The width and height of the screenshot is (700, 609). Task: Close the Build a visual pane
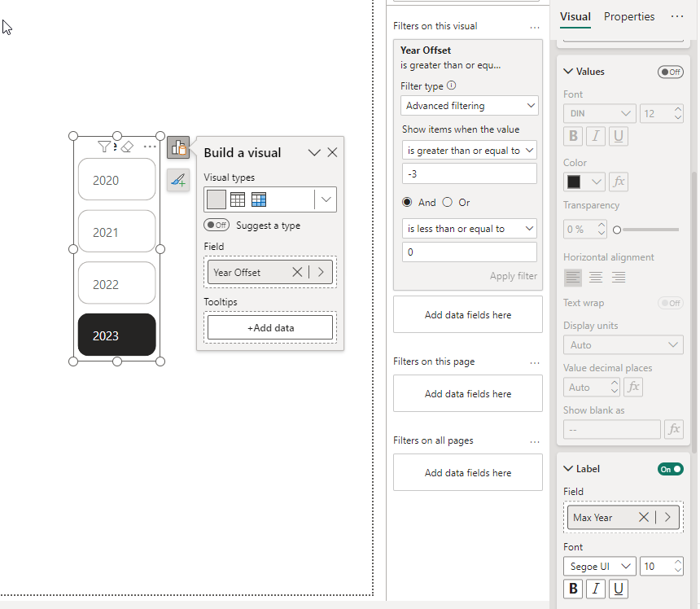(x=332, y=153)
